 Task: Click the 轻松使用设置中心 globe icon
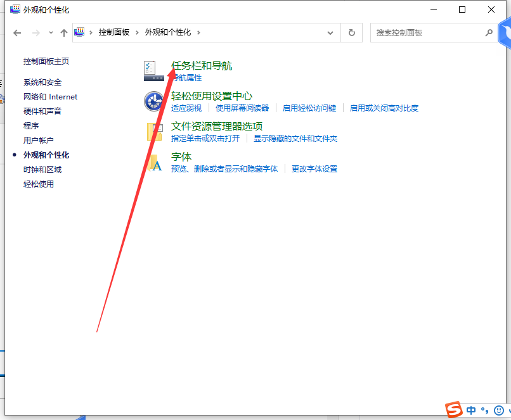pos(154,101)
